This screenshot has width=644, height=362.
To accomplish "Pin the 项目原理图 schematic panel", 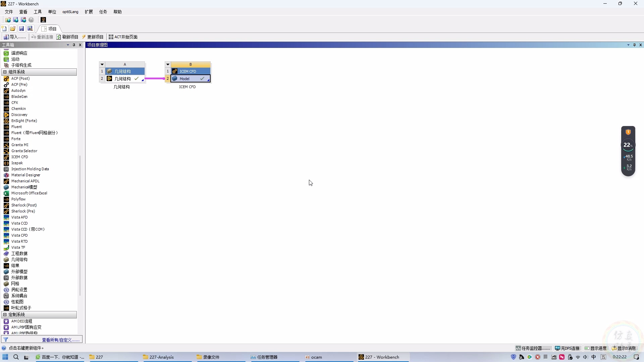I will click(634, 45).
